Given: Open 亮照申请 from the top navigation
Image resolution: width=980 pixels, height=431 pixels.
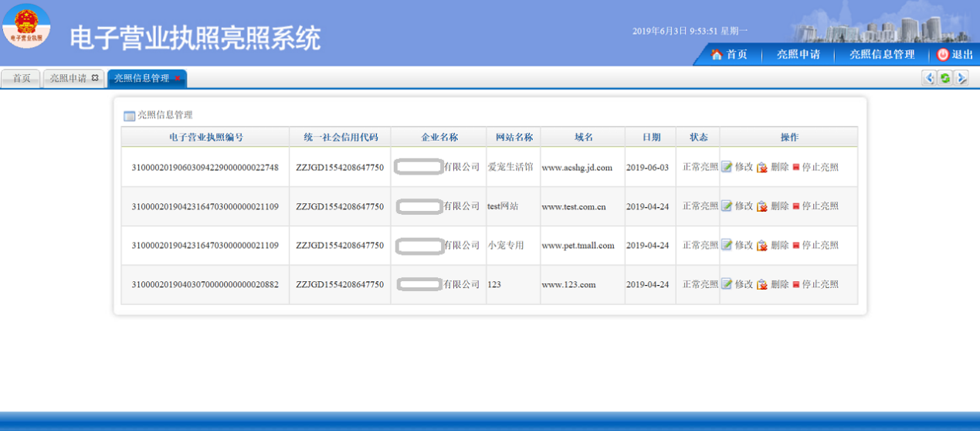Looking at the screenshot, I should pos(798,55).
